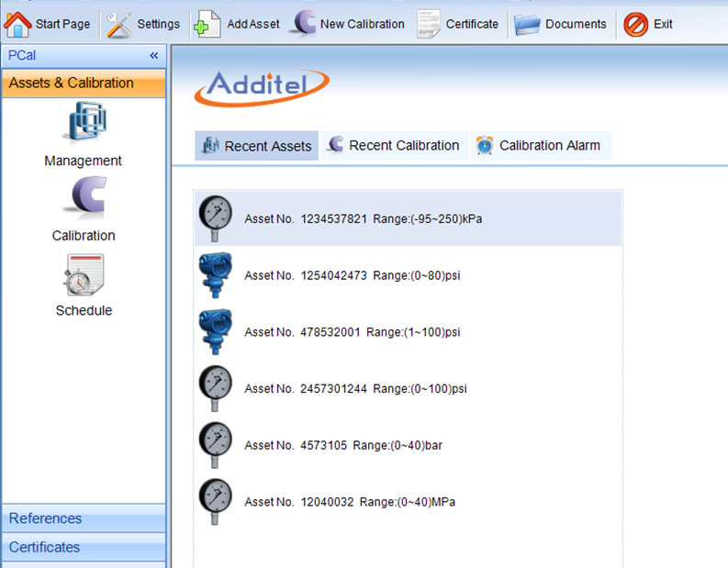
Task: Select asset 4573105 Range (0~40)bar row
Action: (x=409, y=445)
